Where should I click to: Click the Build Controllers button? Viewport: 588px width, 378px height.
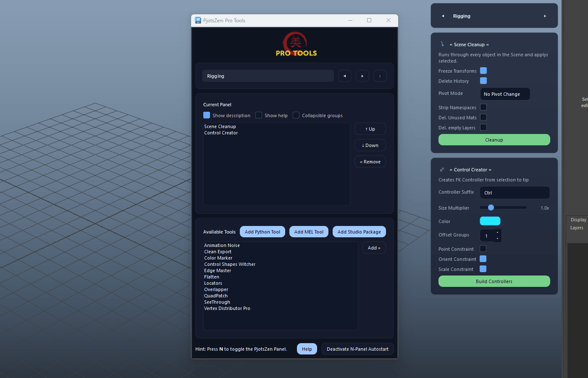pos(494,281)
